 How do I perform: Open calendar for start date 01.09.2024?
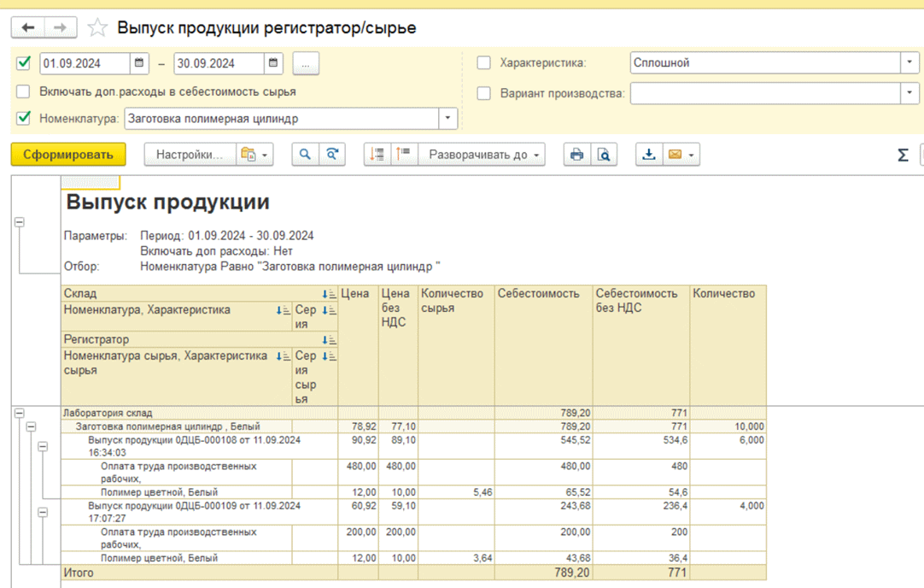point(139,63)
